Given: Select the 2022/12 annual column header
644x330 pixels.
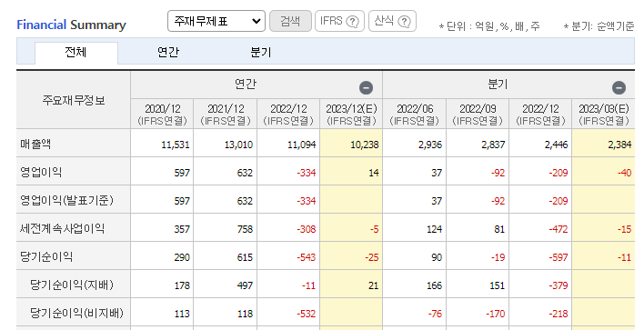Looking at the screenshot, I should tap(288, 115).
